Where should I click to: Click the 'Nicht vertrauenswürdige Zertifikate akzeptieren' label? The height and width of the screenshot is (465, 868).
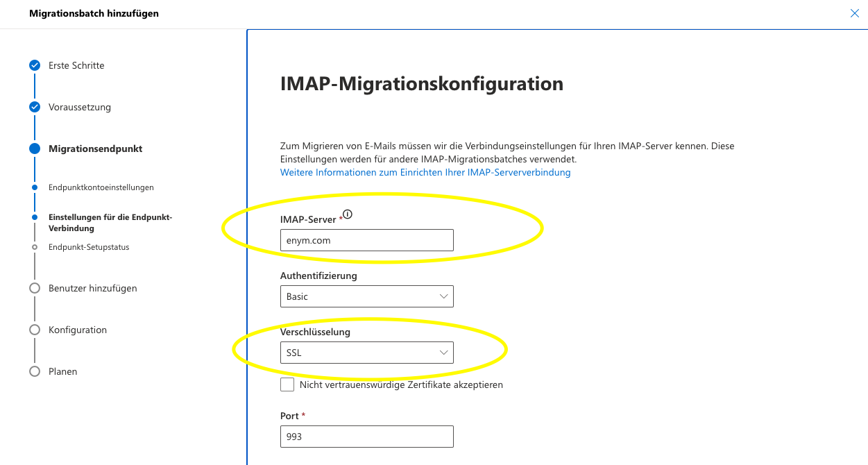(x=401, y=384)
